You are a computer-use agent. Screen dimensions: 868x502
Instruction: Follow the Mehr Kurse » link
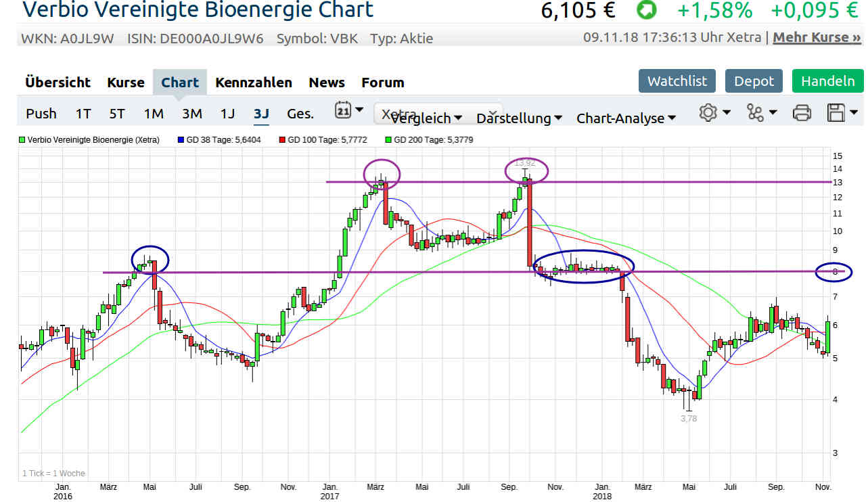[x=817, y=37]
